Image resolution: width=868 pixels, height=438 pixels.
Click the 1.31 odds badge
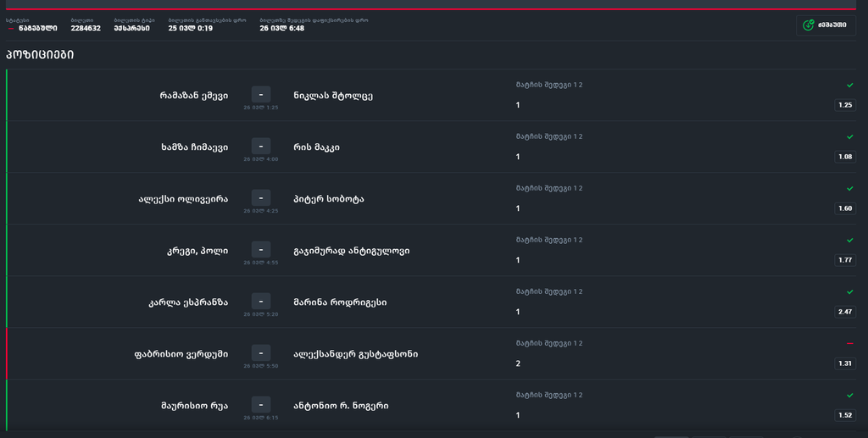844,363
